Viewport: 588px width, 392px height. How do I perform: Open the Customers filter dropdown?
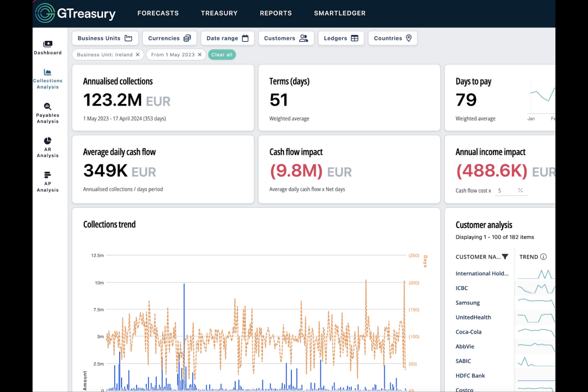286,38
